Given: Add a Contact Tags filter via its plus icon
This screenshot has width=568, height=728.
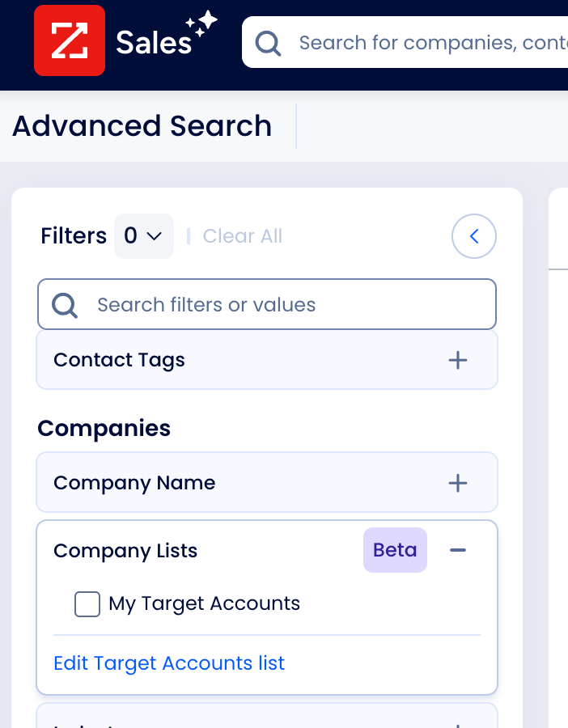Looking at the screenshot, I should 458,361.
